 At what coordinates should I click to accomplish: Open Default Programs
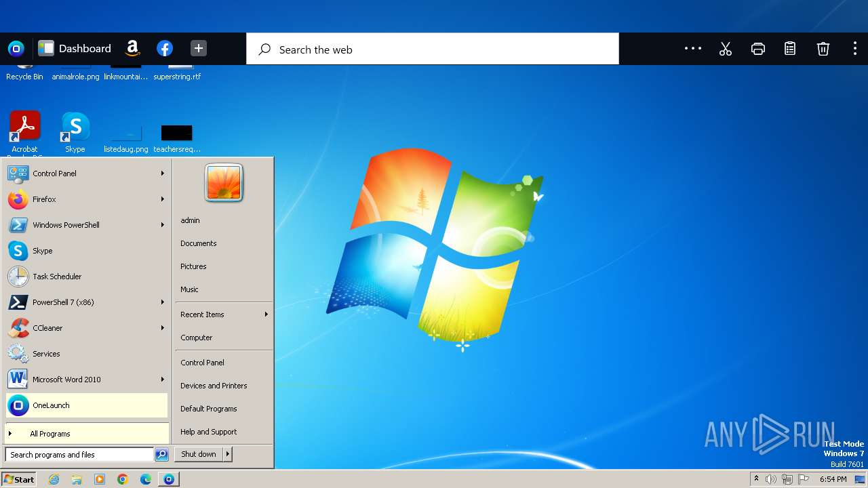[x=224, y=409]
